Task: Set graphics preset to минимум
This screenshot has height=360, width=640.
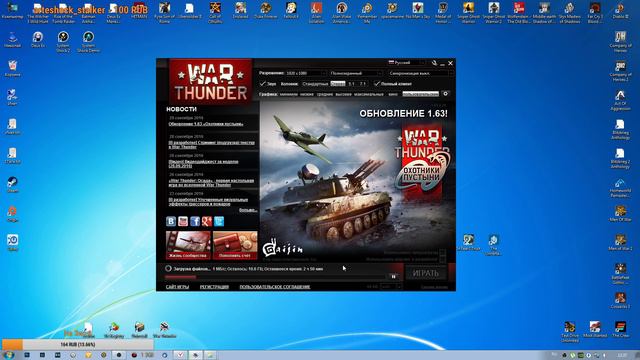Action: [289, 94]
